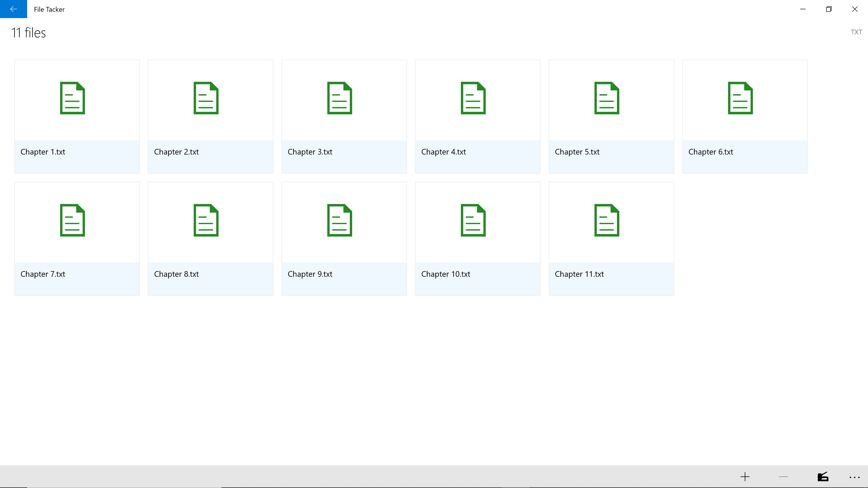Click the Chapter 5.txt document icon

pos(607,98)
